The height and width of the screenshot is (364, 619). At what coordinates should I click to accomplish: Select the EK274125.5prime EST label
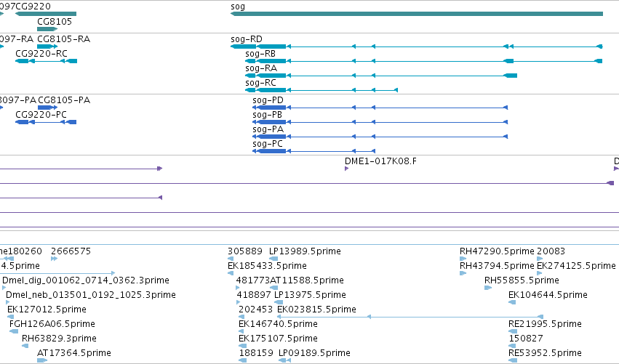(576, 266)
